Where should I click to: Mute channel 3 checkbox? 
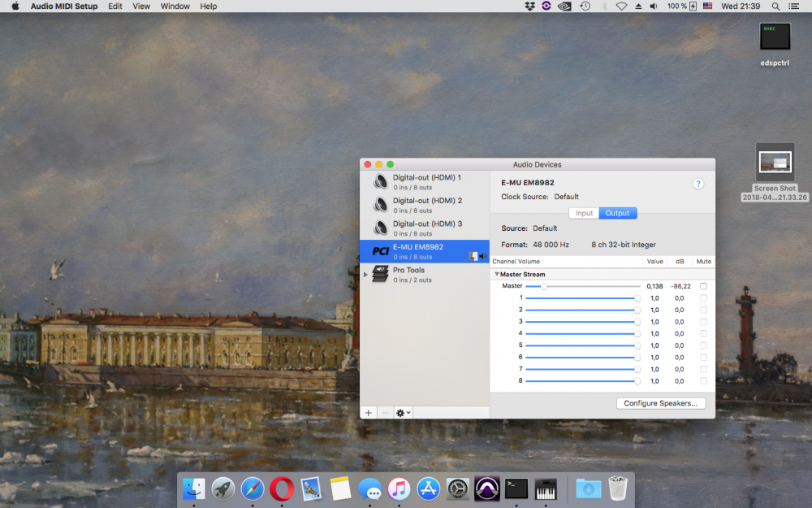pos(703,322)
